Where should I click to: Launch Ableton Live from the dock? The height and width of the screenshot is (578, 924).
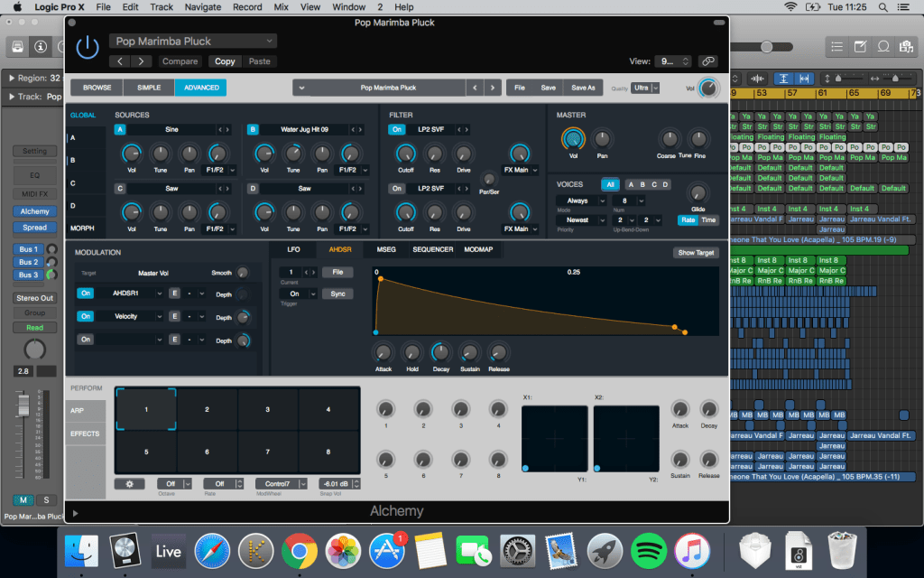click(168, 550)
